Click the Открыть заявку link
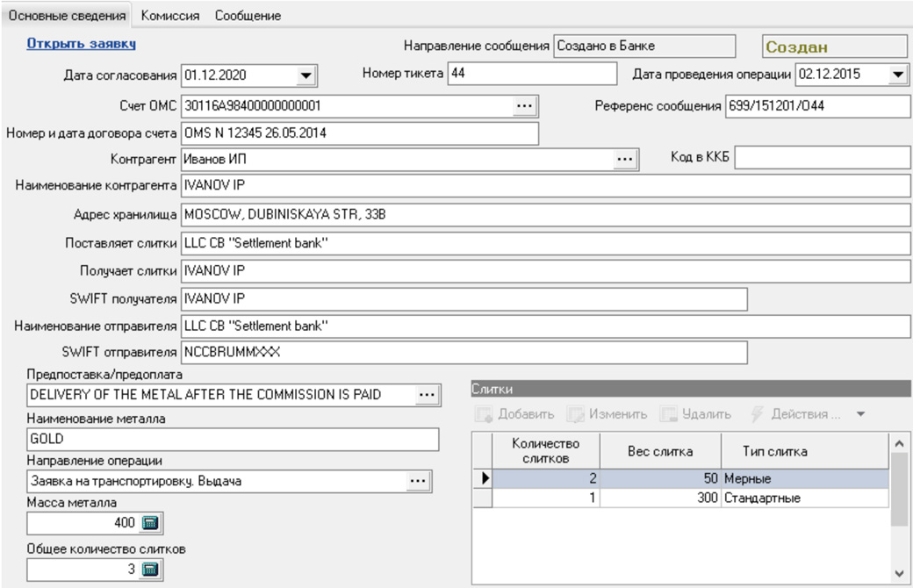The width and height of the screenshot is (913, 588). tap(81, 43)
